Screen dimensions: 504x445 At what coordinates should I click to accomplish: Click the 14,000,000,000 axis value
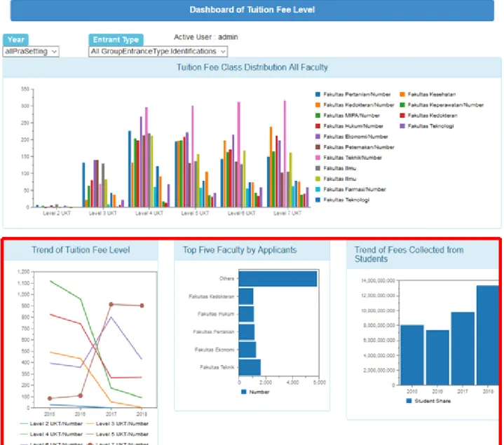point(378,281)
